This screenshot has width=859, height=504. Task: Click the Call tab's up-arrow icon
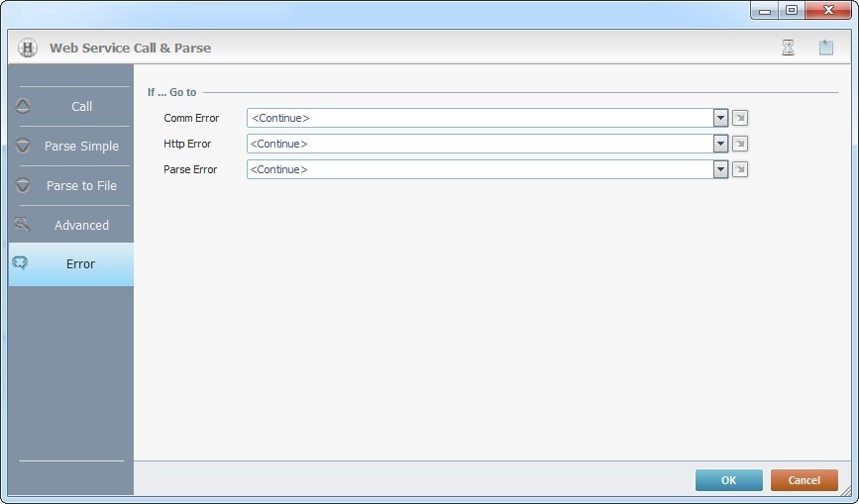24,106
